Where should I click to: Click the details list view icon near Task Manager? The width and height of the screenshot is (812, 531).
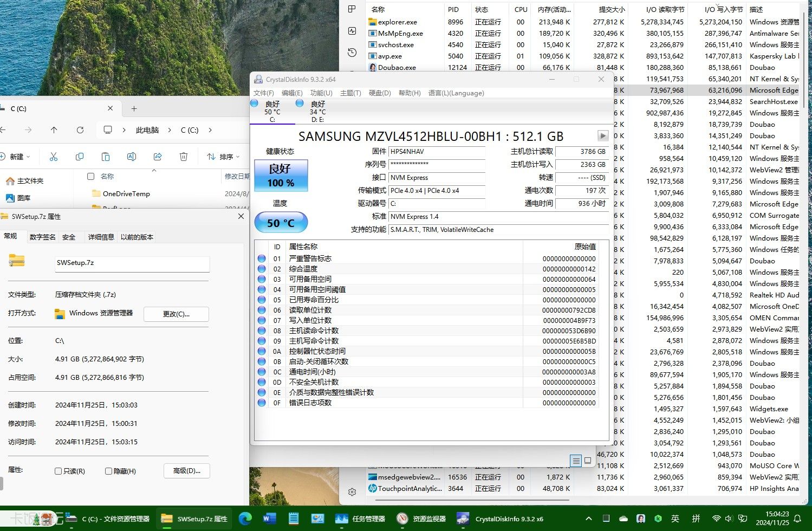pos(576,461)
